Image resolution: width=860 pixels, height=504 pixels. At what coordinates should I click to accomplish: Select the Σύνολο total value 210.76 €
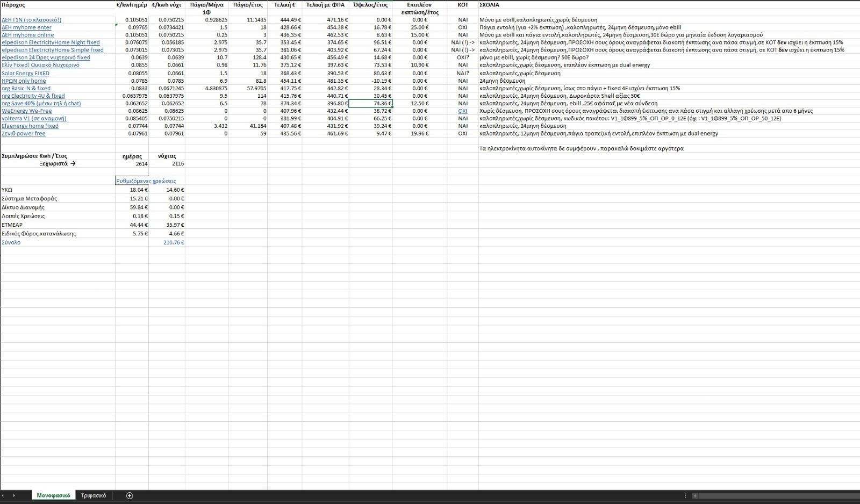click(x=167, y=242)
